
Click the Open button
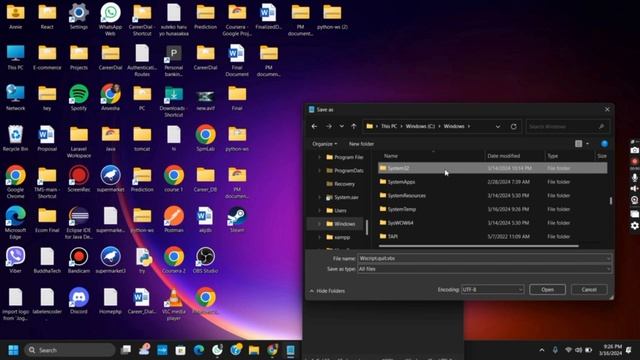coord(547,289)
